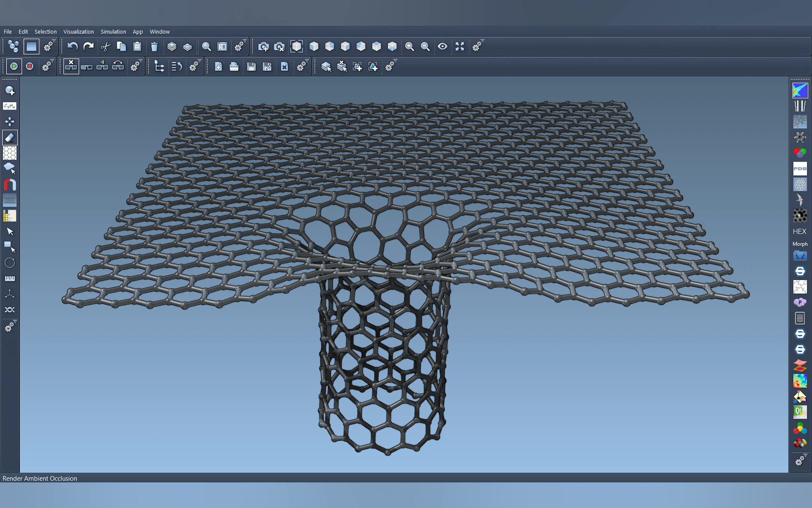Open the PDB app icon

(x=800, y=169)
